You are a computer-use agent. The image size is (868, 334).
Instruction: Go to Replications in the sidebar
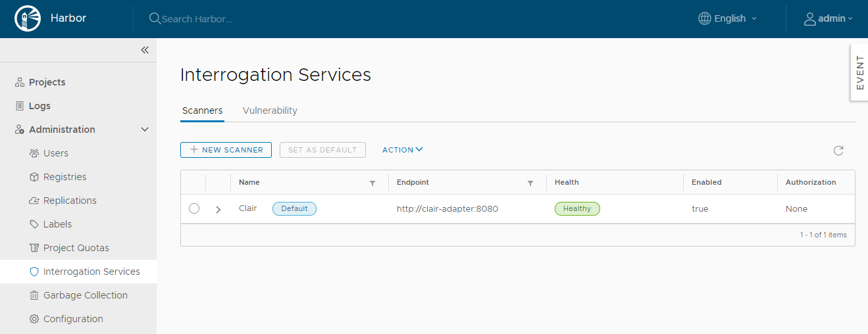pos(70,201)
